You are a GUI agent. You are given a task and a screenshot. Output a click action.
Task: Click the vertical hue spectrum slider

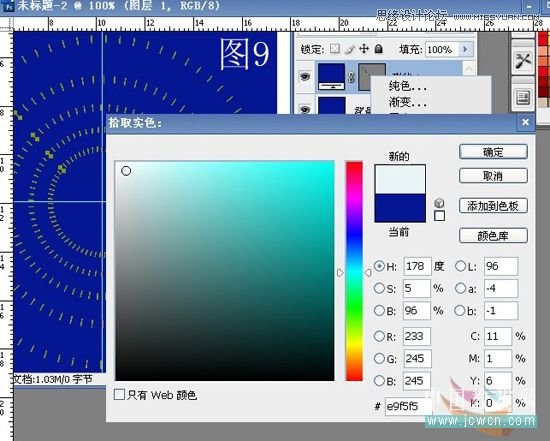tap(354, 271)
